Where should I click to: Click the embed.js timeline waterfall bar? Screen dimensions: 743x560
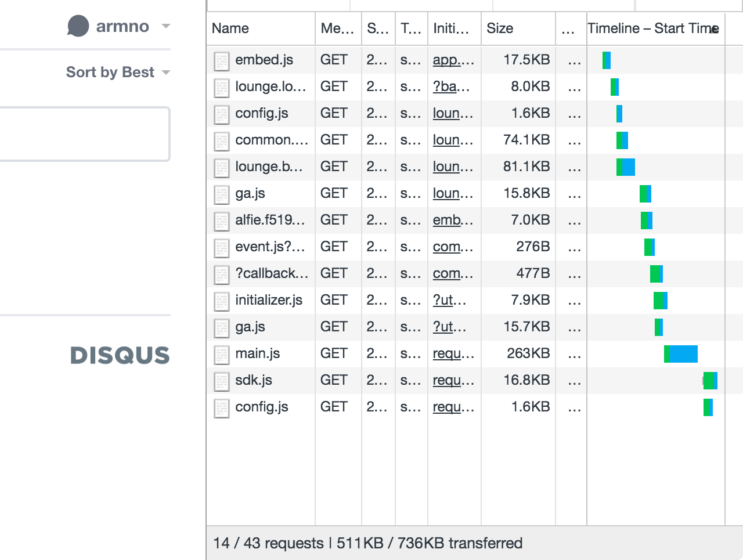(x=607, y=60)
